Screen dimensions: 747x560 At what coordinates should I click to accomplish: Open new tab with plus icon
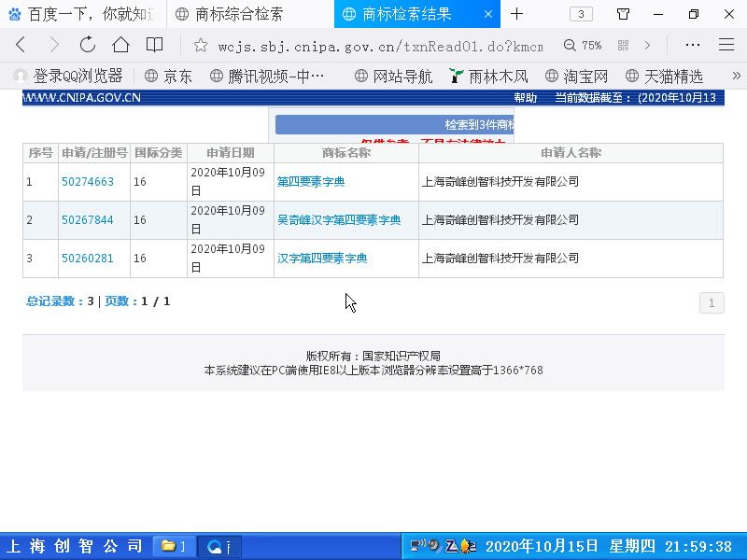[516, 14]
